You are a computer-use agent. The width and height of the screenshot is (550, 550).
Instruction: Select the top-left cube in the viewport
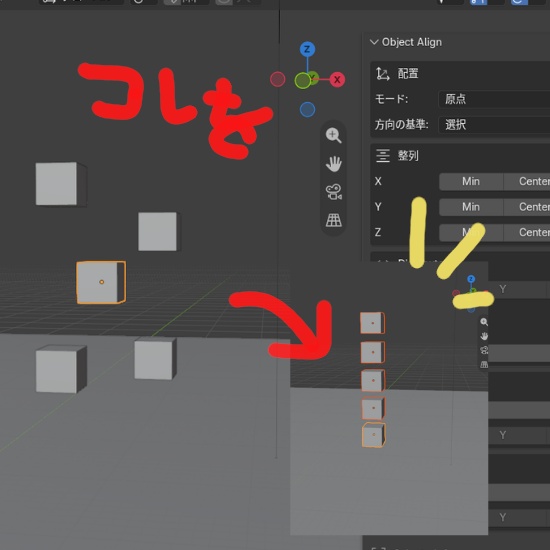pos(61,184)
